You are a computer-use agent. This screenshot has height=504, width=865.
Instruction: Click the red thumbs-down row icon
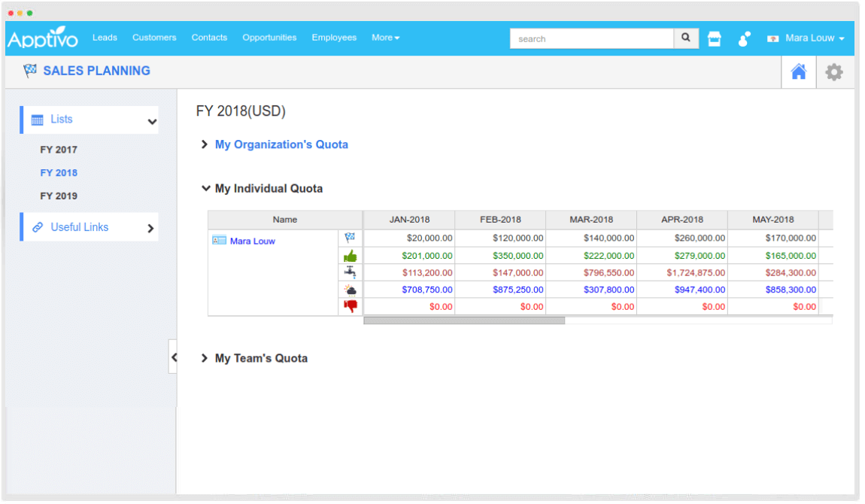[x=350, y=306]
